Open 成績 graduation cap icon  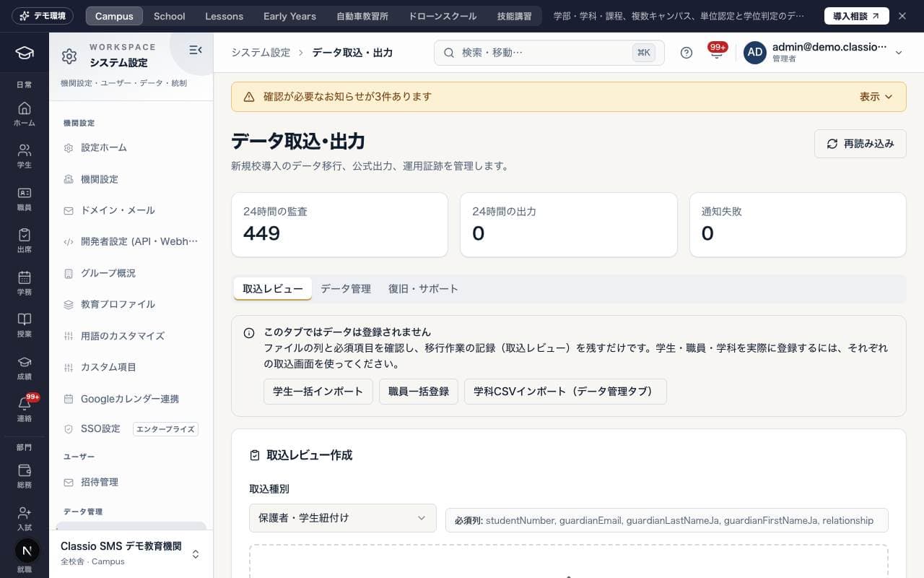(x=24, y=368)
